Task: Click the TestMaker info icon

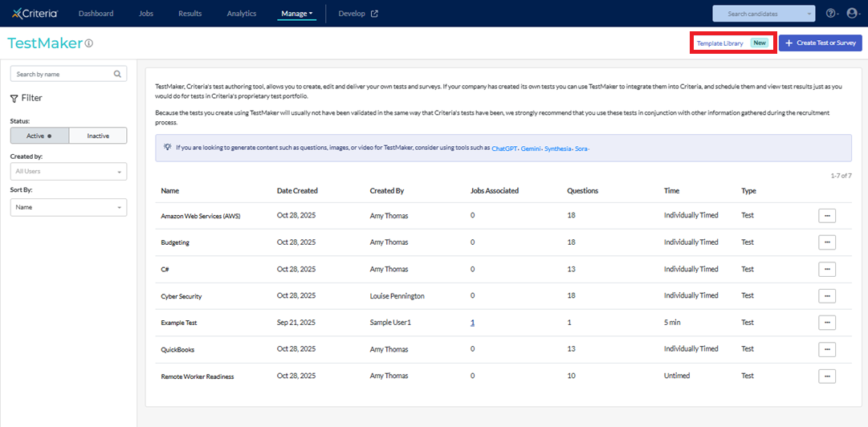Action: pos(89,43)
